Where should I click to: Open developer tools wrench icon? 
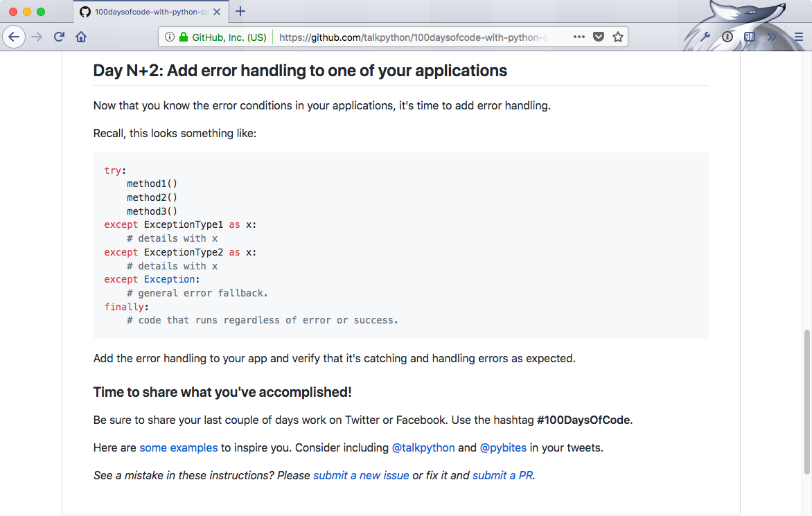pos(705,37)
